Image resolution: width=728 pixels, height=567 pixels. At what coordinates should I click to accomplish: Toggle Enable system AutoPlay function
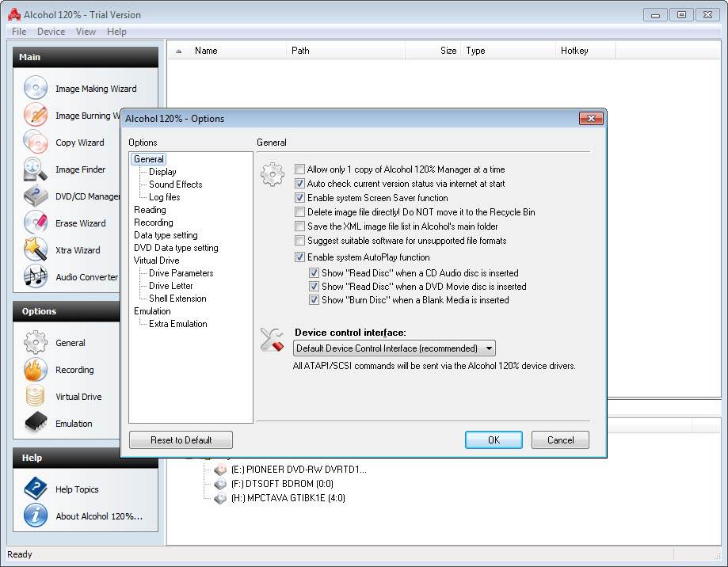click(300, 257)
